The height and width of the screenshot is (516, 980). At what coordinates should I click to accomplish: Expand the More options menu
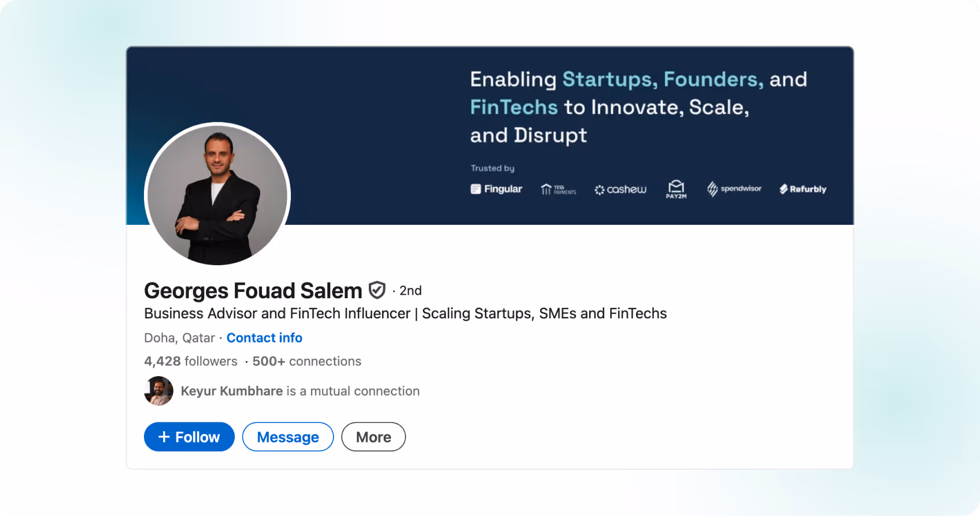click(x=373, y=437)
